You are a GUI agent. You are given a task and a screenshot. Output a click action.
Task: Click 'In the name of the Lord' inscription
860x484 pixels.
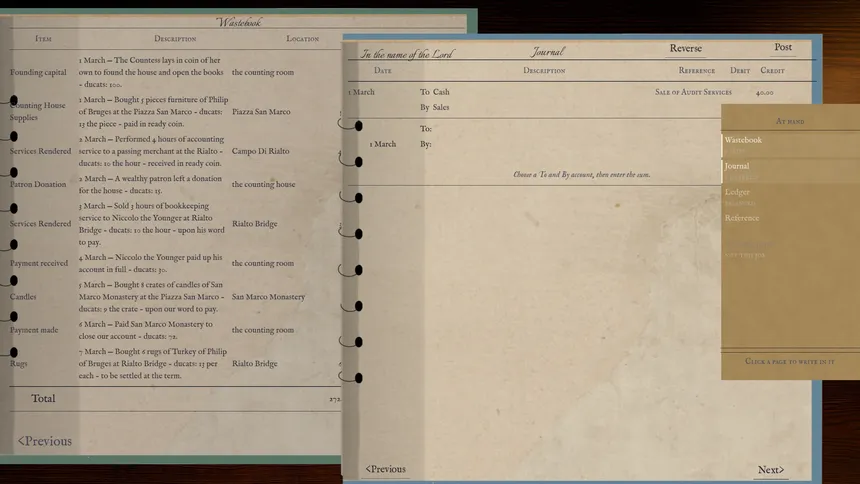click(x=407, y=54)
